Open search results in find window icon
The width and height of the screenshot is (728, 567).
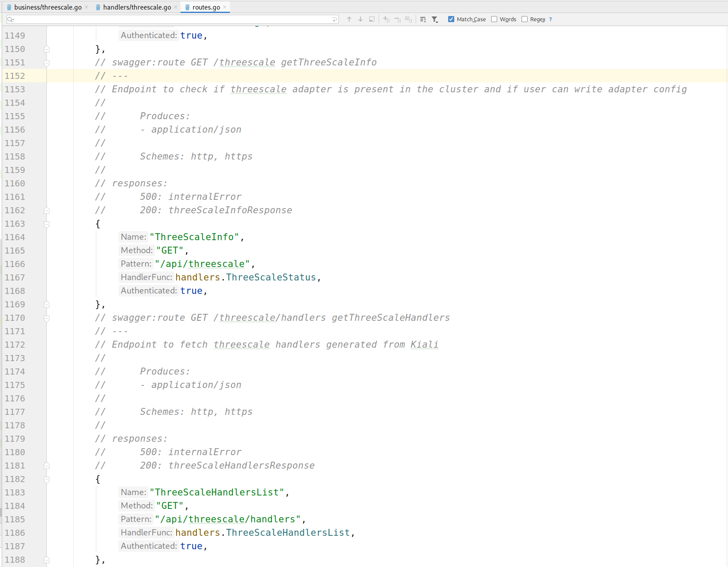pyautogui.click(x=423, y=19)
